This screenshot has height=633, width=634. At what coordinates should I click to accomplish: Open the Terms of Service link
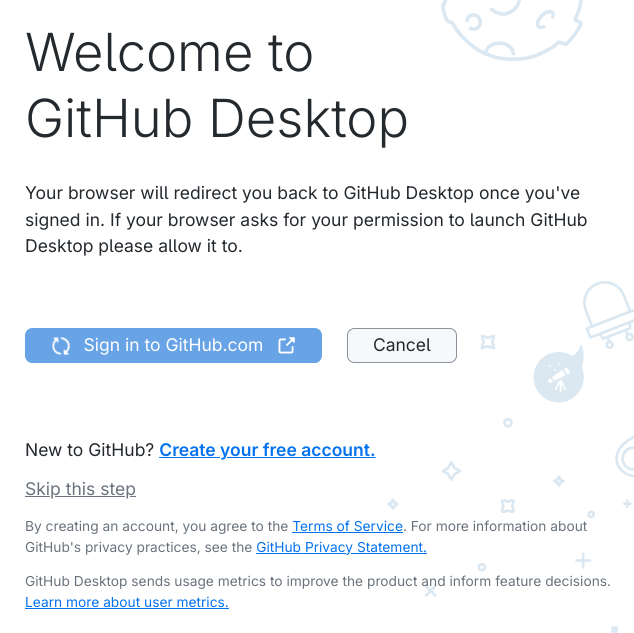click(x=347, y=526)
